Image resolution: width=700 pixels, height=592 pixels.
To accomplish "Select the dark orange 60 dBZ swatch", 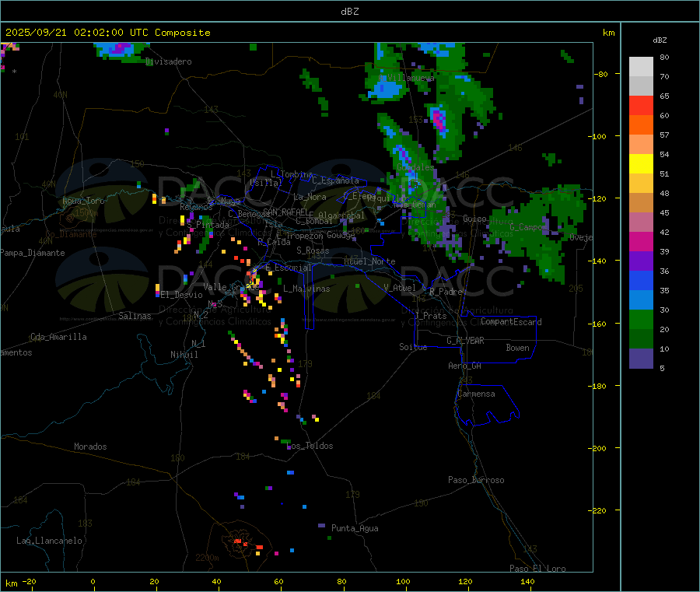I will pos(641,125).
